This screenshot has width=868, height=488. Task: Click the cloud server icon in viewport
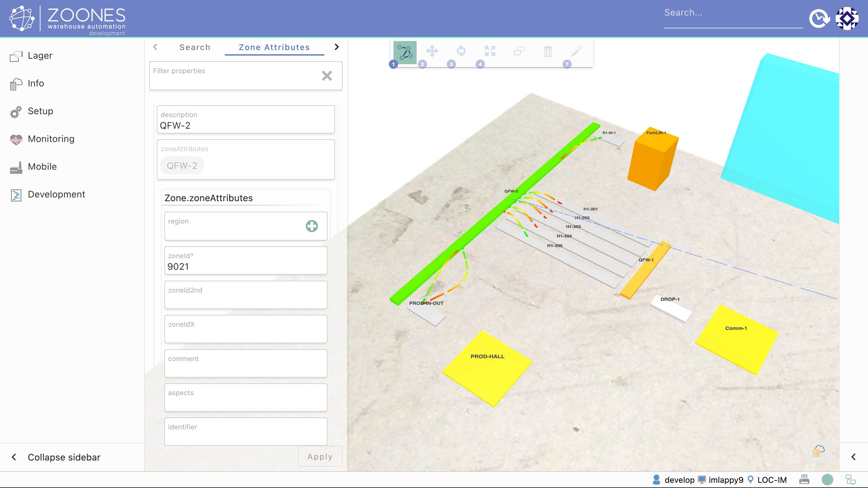point(819,451)
